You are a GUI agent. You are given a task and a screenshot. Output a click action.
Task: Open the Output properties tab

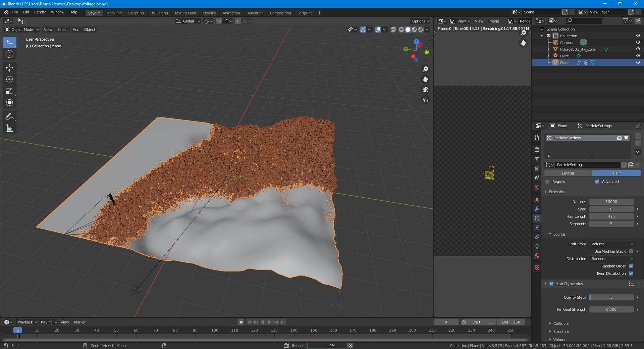point(537,159)
